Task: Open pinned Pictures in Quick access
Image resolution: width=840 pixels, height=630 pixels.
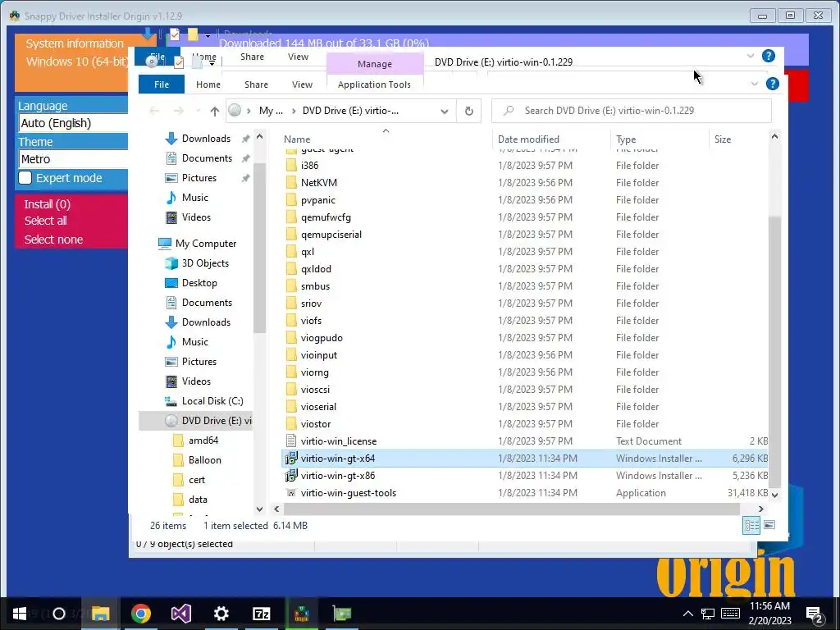Action: (x=199, y=178)
